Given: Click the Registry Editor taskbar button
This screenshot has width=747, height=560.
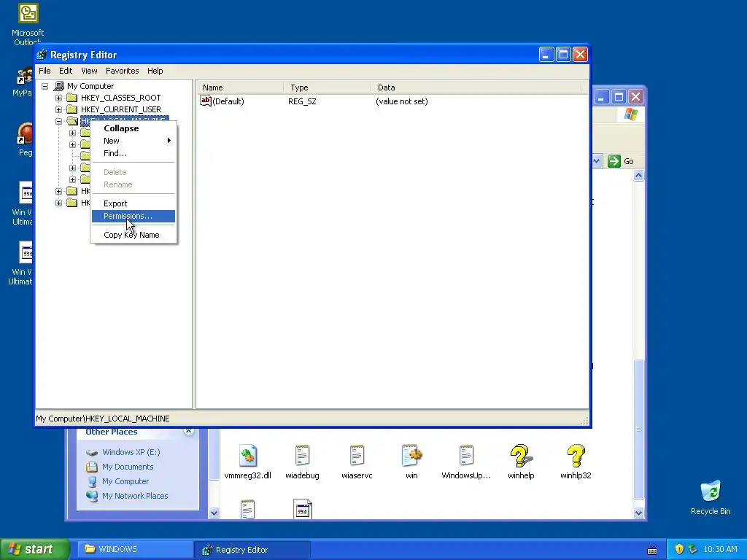Looking at the screenshot, I should click(252, 550).
